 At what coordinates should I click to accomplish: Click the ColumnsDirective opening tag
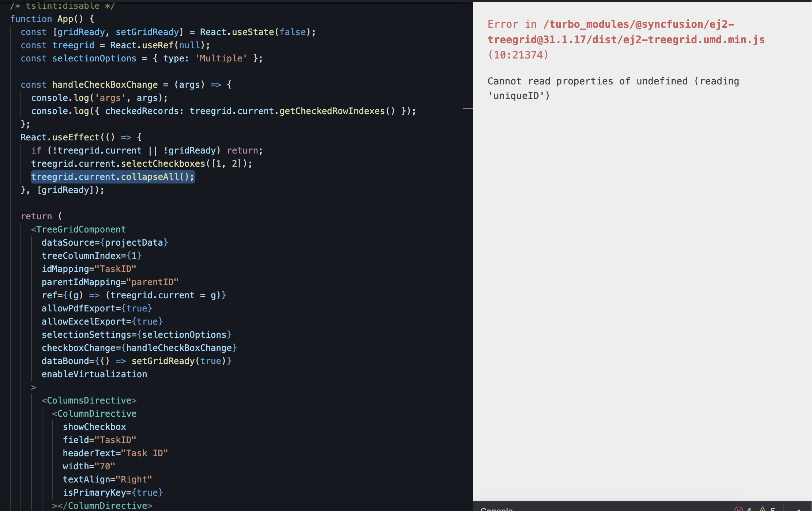coord(89,401)
